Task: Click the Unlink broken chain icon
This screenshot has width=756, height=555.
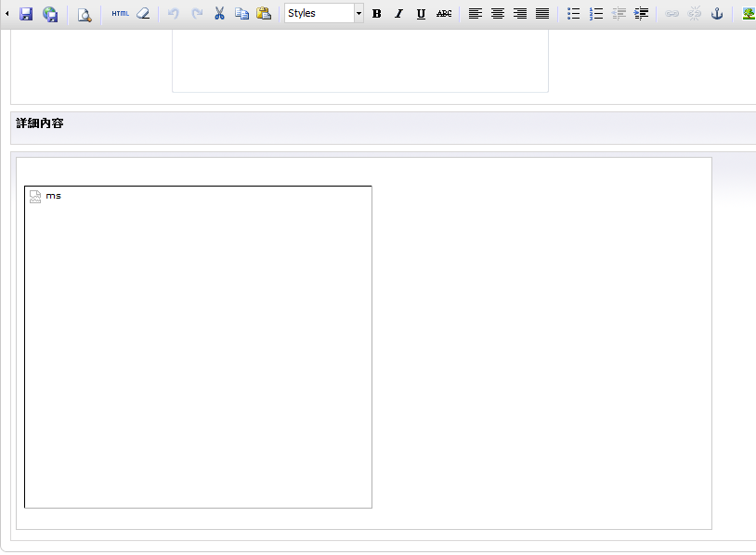Action: (695, 14)
